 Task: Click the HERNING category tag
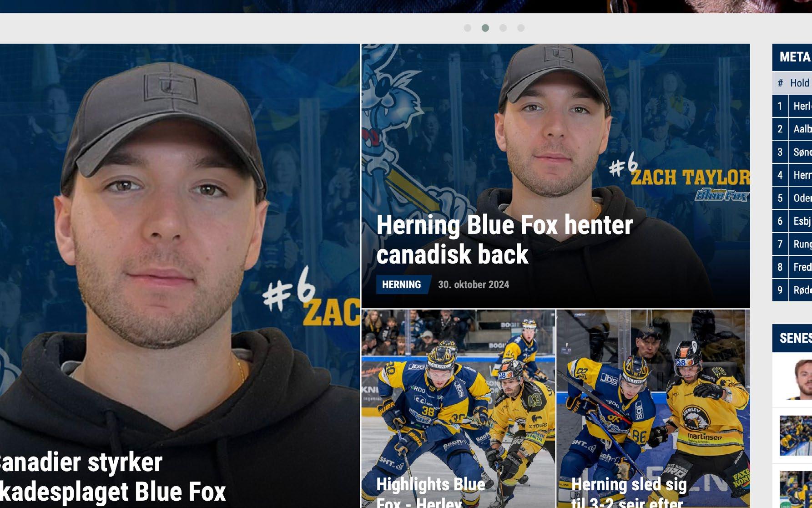tap(402, 284)
